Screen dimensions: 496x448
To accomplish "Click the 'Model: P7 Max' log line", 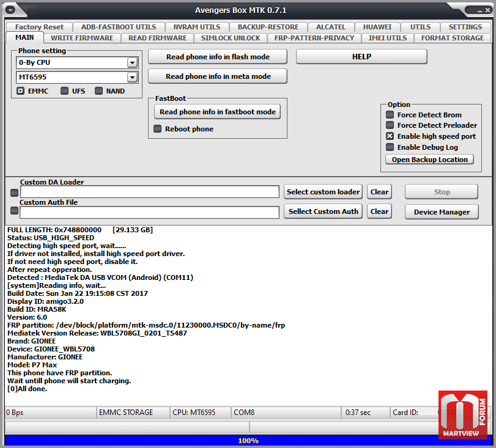I will point(32,365).
